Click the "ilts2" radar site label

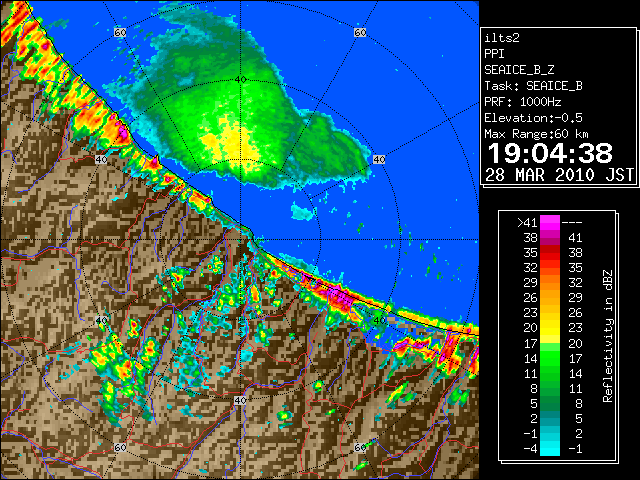tap(502, 38)
